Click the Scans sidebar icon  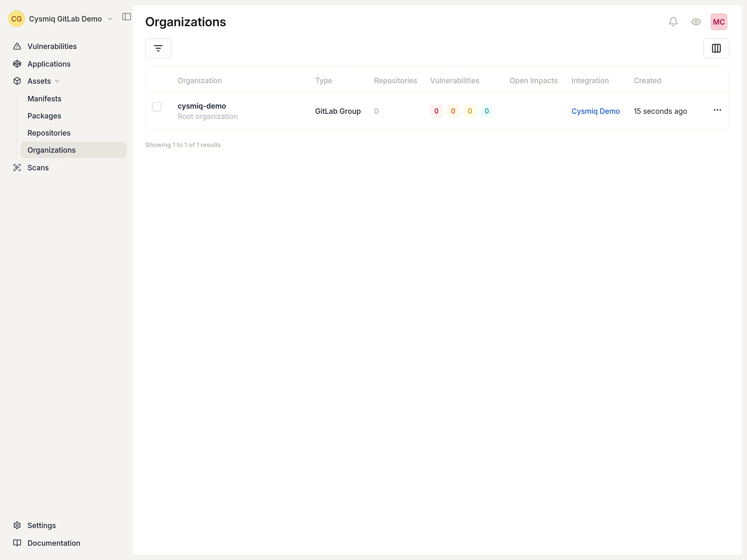[17, 167]
